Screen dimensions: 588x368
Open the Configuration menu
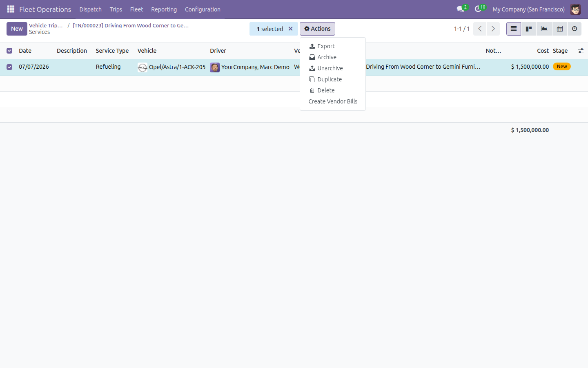pos(203,9)
